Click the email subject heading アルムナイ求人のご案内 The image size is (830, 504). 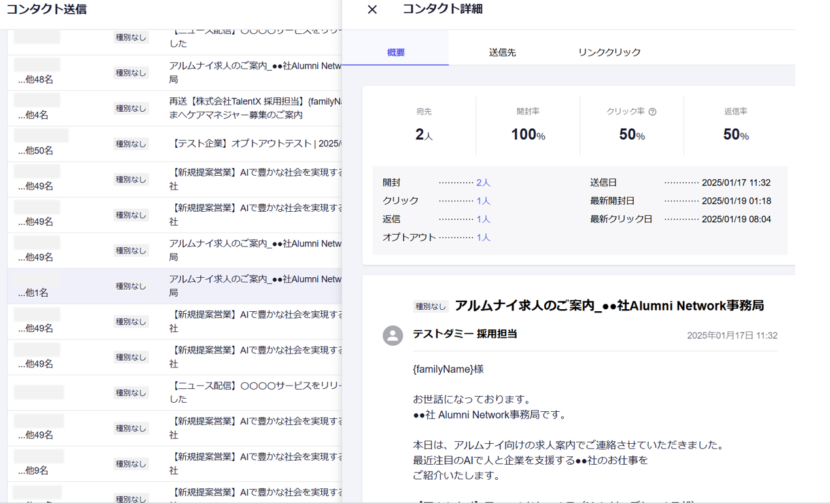pyautogui.click(x=608, y=306)
